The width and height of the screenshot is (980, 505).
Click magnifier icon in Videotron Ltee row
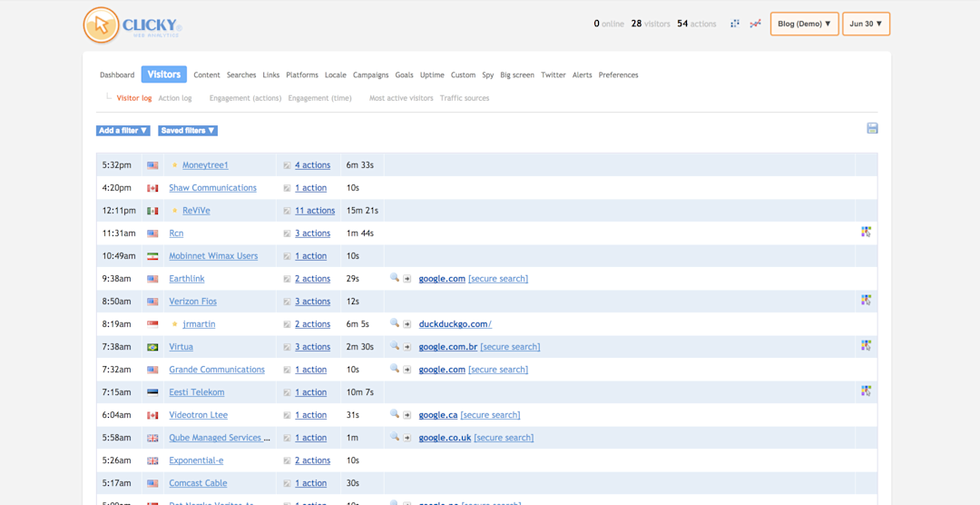pyautogui.click(x=395, y=413)
